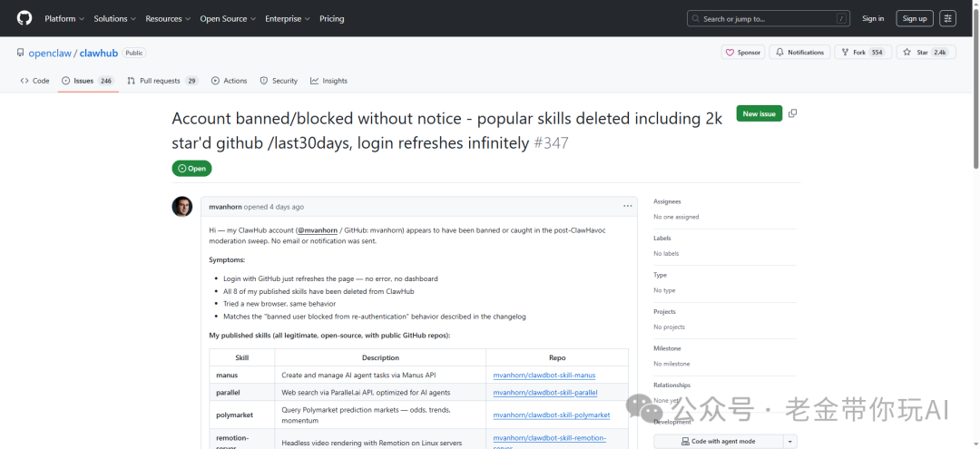Open mvanhorn/clawdbot-skill-parallel repo link
The height and width of the screenshot is (449, 980).
point(545,393)
